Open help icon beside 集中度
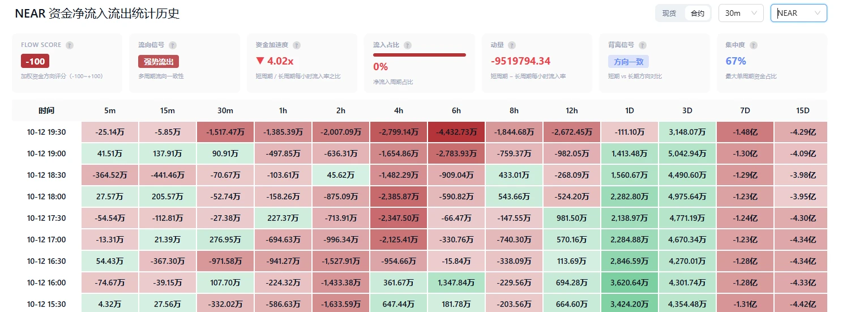The width and height of the screenshot is (868, 312). (754, 45)
